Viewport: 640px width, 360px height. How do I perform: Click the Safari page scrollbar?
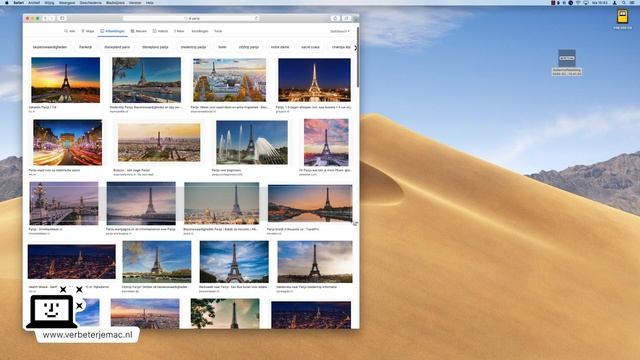pos(358,57)
